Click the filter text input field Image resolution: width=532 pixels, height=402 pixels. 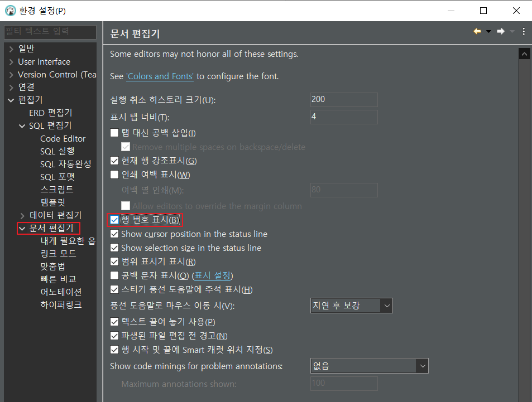pyautogui.click(x=50, y=32)
